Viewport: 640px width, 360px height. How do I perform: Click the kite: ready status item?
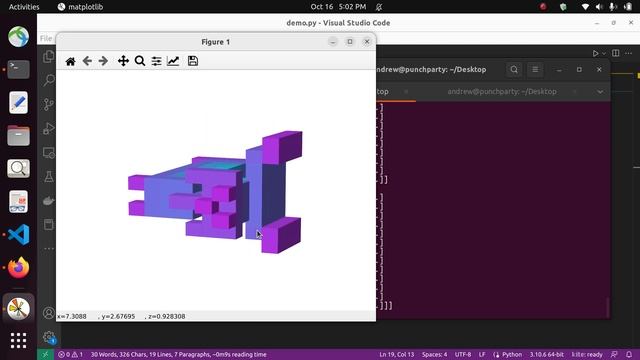pos(587,354)
